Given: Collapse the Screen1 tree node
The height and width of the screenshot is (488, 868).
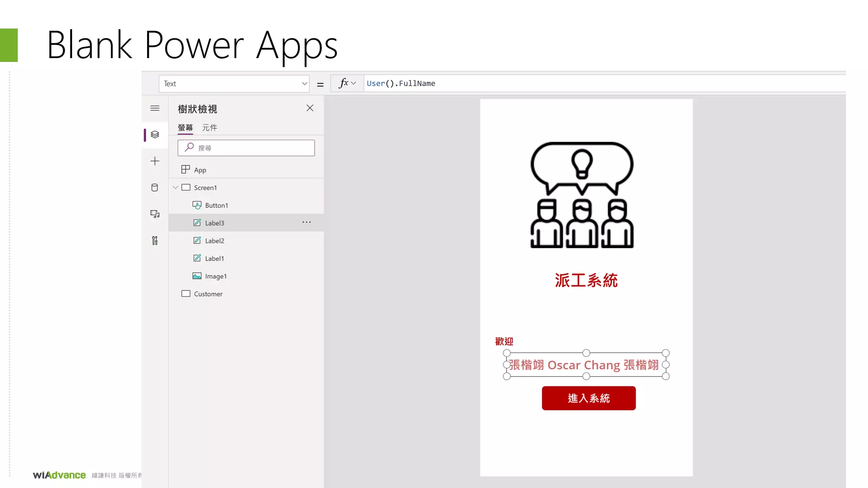Looking at the screenshot, I should tap(175, 187).
